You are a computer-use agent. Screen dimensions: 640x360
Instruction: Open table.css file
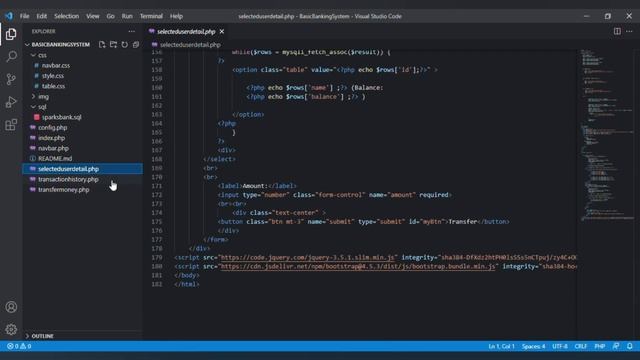(x=53, y=86)
